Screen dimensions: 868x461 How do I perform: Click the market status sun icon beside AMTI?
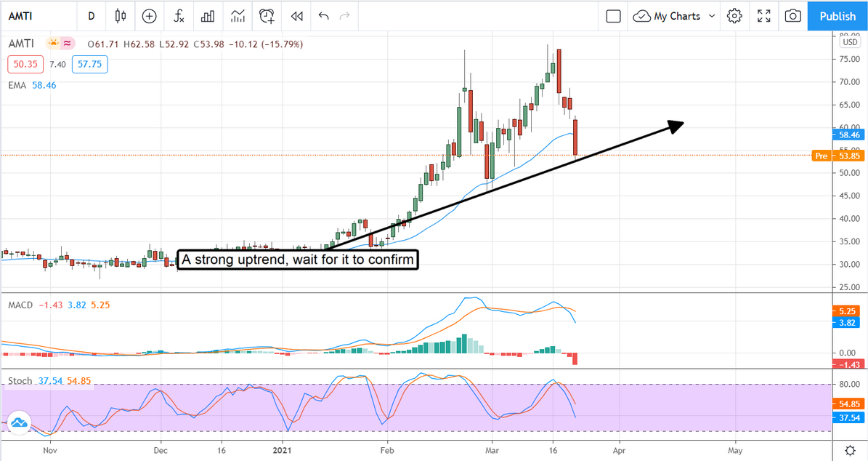[53, 43]
